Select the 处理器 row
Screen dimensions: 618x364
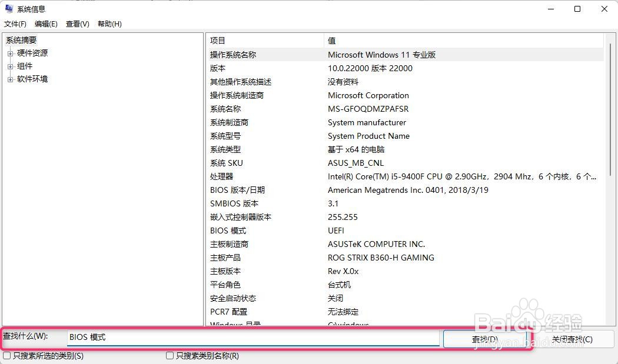[x=405, y=176]
